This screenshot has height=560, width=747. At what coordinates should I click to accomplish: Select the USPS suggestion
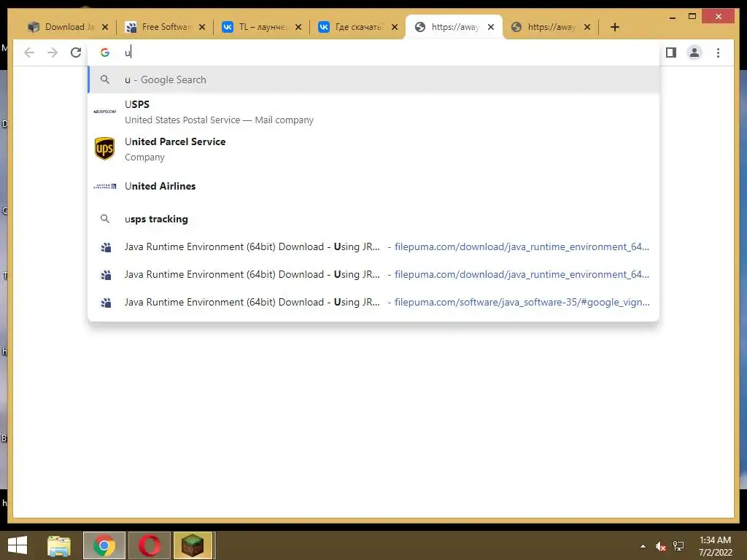373,112
